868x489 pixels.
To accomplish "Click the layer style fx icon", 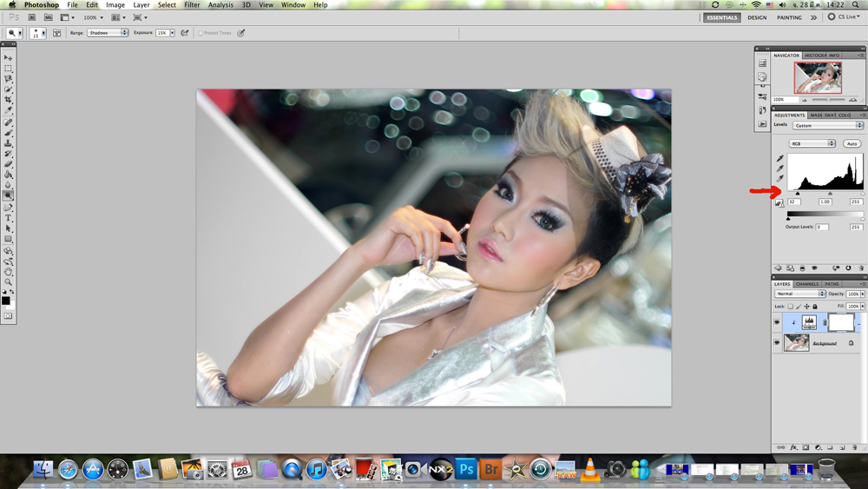I will (793, 447).
